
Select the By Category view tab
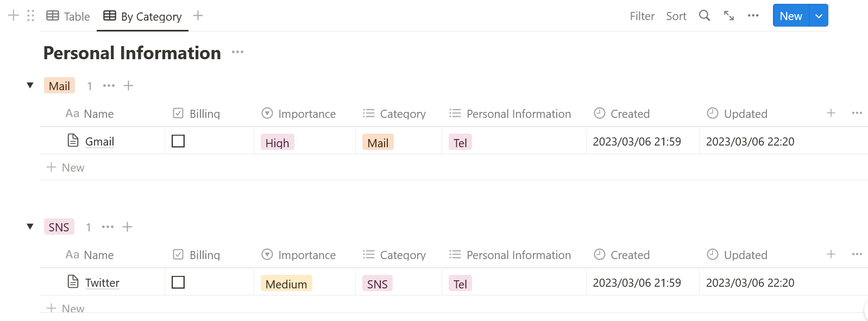tap(142, 16)
